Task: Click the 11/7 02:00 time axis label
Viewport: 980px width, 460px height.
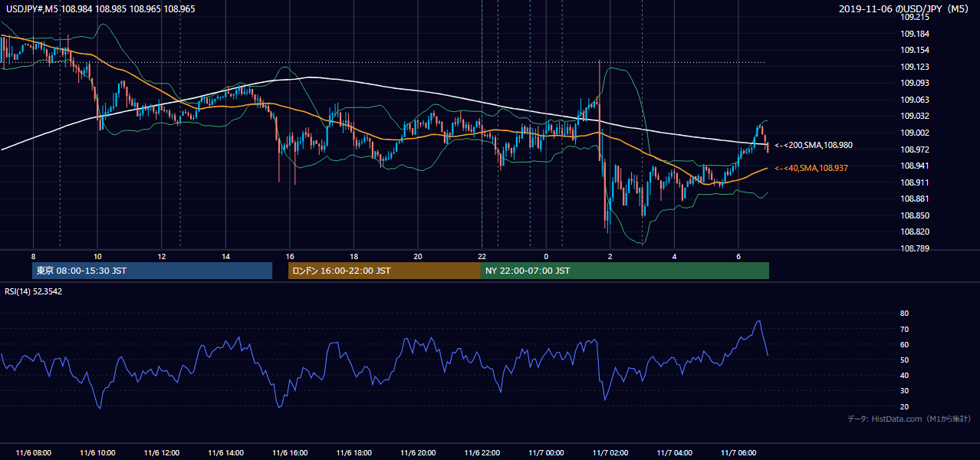Action: coord(610,453)
